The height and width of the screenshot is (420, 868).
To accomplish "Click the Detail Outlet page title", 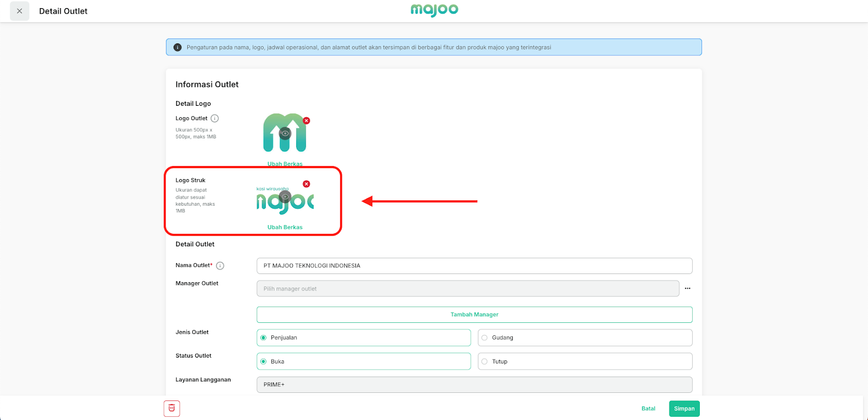I will (63, 11).
